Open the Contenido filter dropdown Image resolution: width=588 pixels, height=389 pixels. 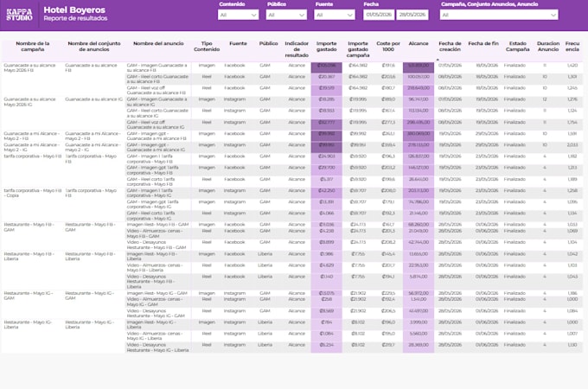point(238,15)
